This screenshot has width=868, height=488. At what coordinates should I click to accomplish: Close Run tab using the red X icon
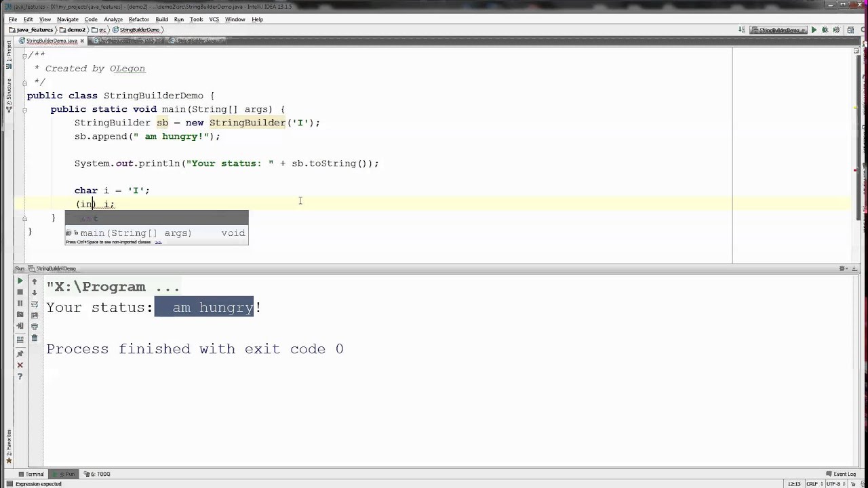(20, 365)
